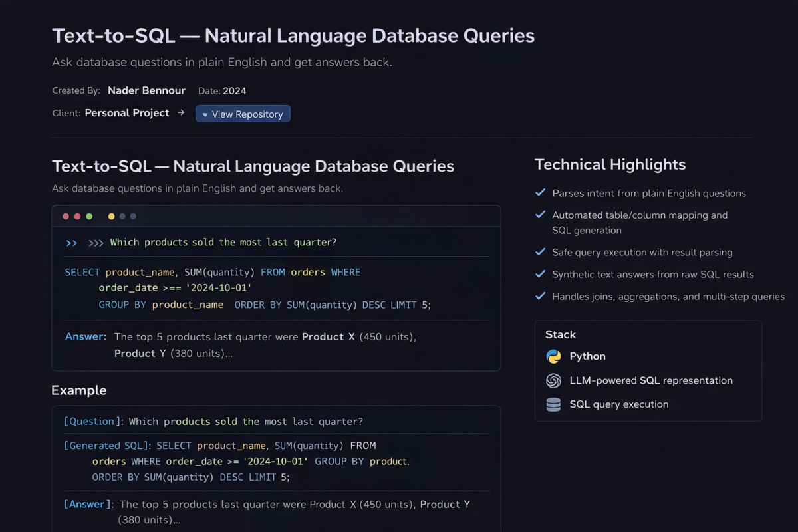Click the green circle on the code window

(89, 216)
